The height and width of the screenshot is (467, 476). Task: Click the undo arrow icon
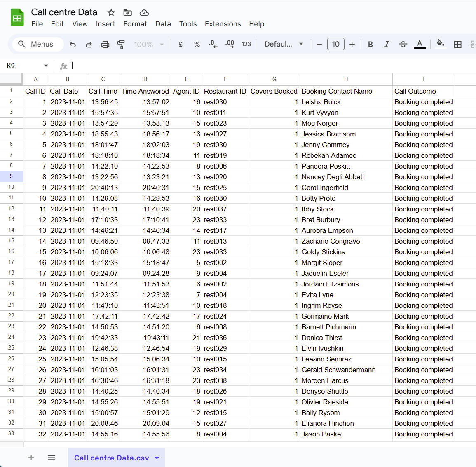point(73,45)
